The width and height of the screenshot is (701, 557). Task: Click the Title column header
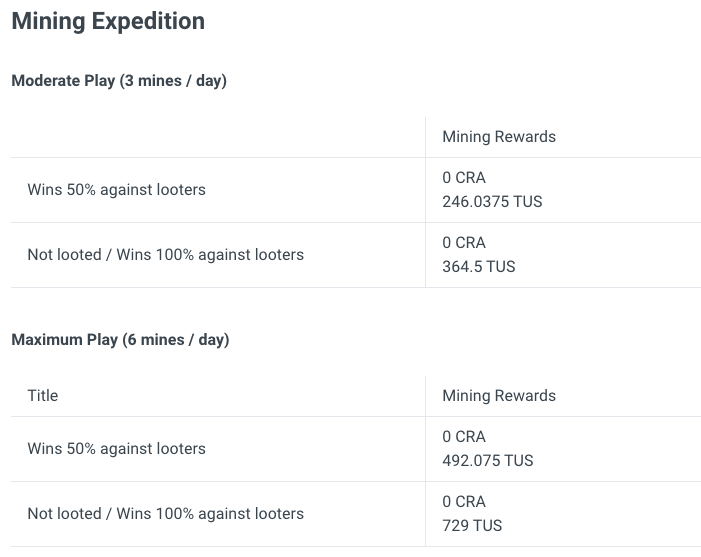[43, 396]
